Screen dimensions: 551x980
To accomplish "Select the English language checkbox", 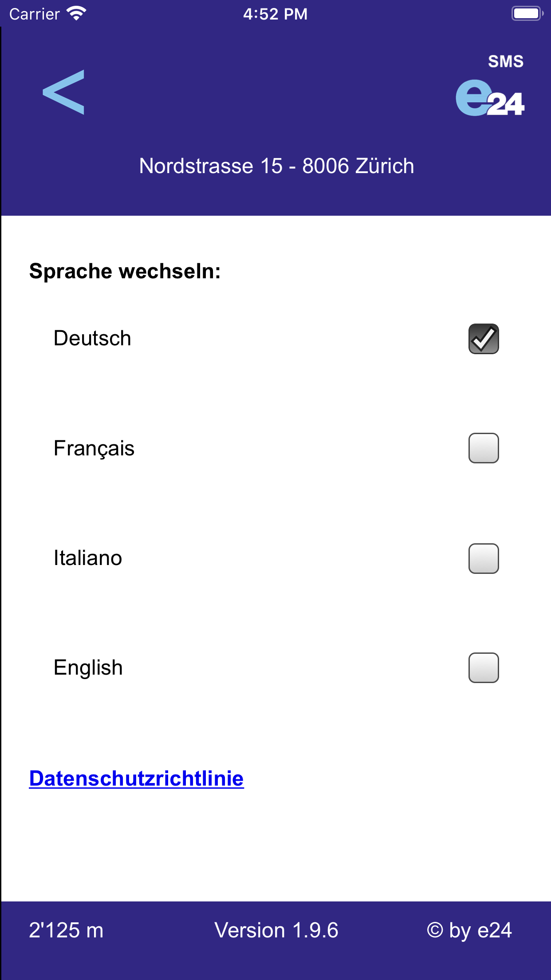I will tap(484, 668).
